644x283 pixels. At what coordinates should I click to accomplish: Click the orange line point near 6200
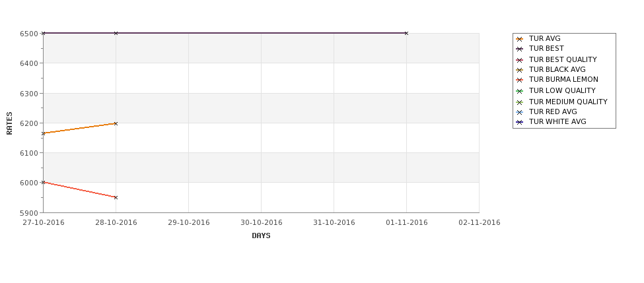116,123
